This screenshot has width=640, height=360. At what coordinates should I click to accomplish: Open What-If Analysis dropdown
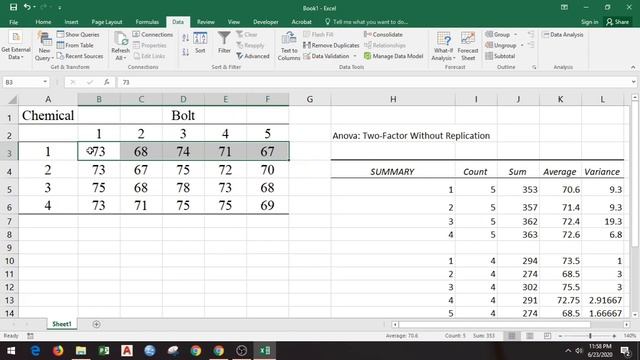443,47
